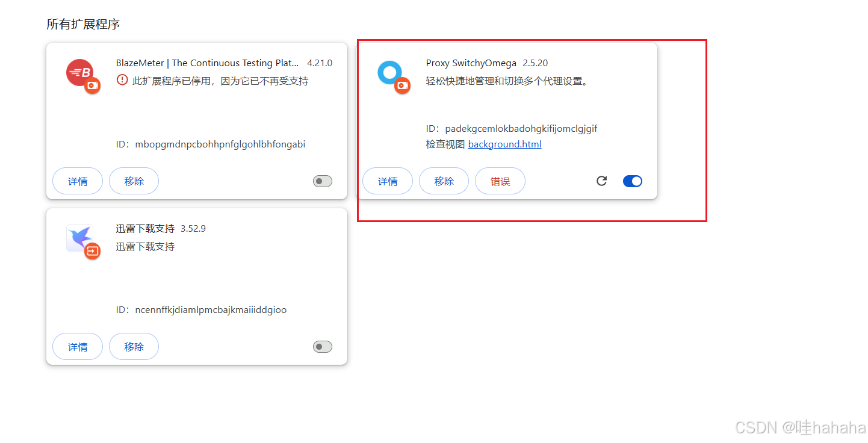This screenshot has width=868, height=443.
Task: Click the 迅雷下载支持 title text
Action: 145,229
